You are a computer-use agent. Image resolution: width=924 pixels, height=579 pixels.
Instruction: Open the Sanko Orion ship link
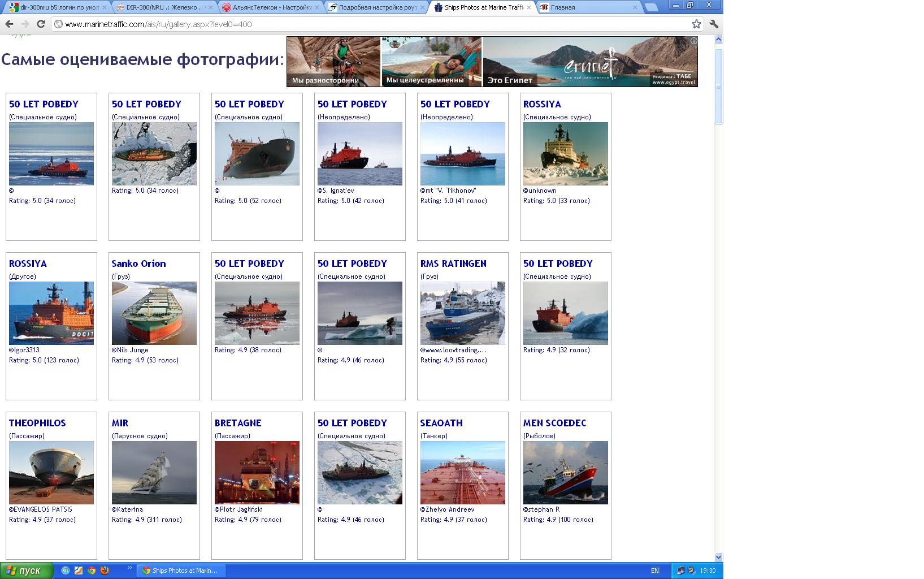pos(138,263)
